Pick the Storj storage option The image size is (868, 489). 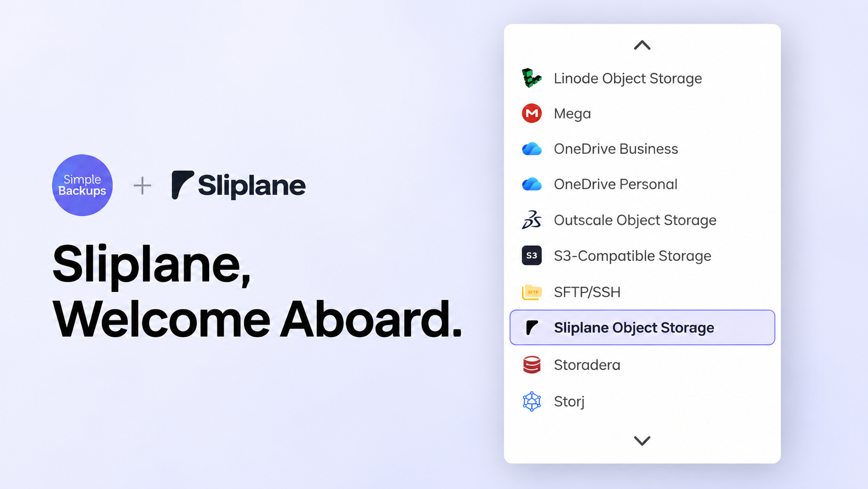pyautogui.click(x=642, y=401)
